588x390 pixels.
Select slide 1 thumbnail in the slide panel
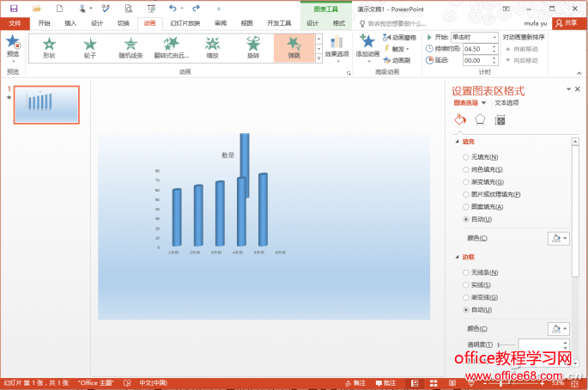coord(45,105)
